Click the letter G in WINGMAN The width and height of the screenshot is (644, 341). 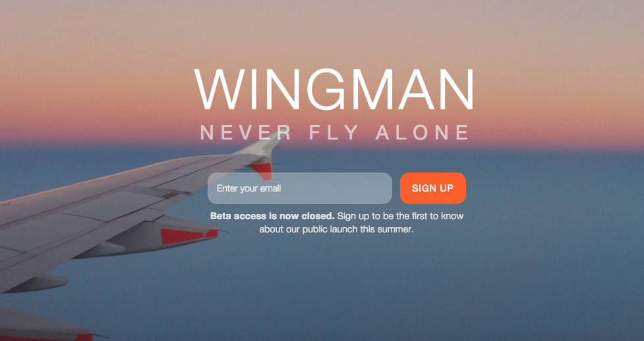pos(328,90)
